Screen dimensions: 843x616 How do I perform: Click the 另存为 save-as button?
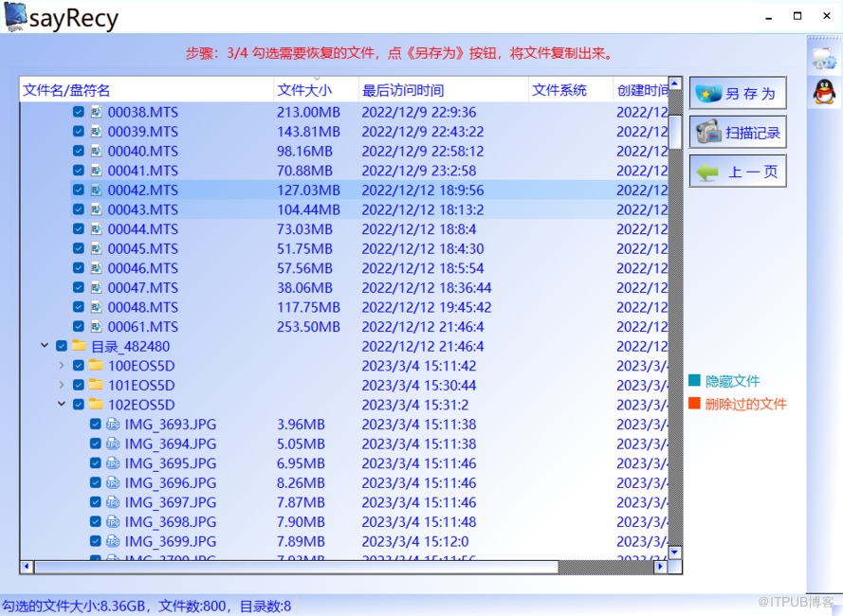[x=738, y=93]
